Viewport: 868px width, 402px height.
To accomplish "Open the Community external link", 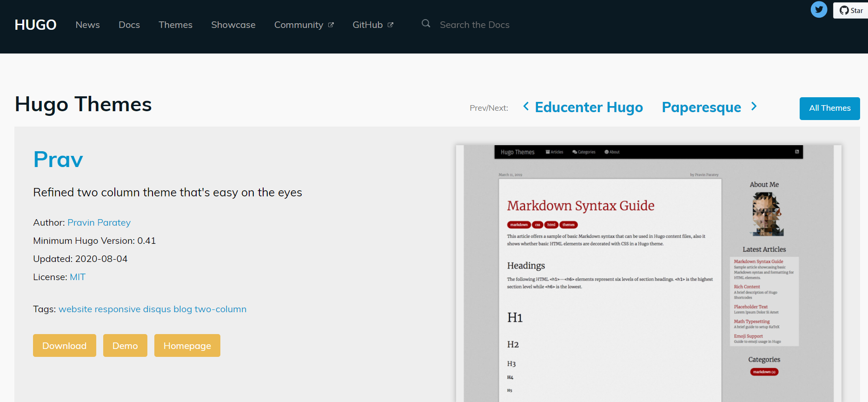I will 304,25.
